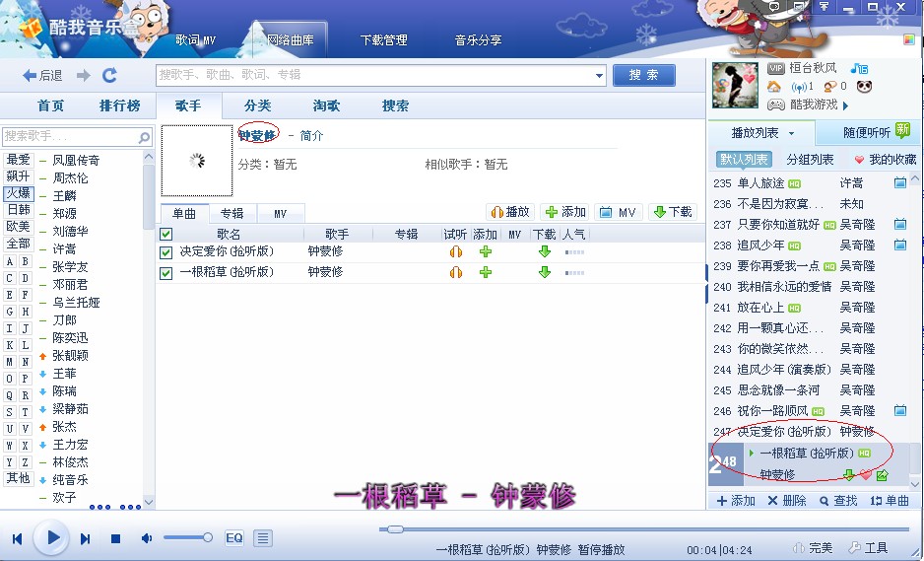Select 周杰伦 in artist list
This screenshot has width=924, height=561.
pos(70,178)
